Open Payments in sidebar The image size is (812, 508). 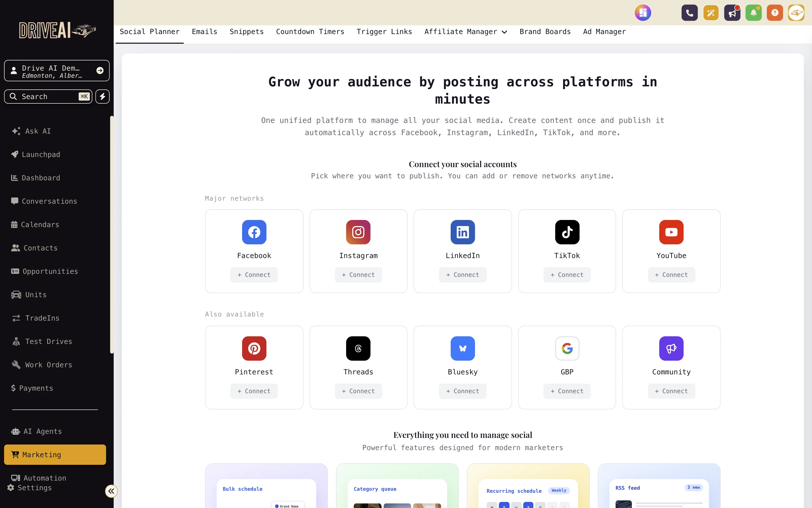point(55,388)
